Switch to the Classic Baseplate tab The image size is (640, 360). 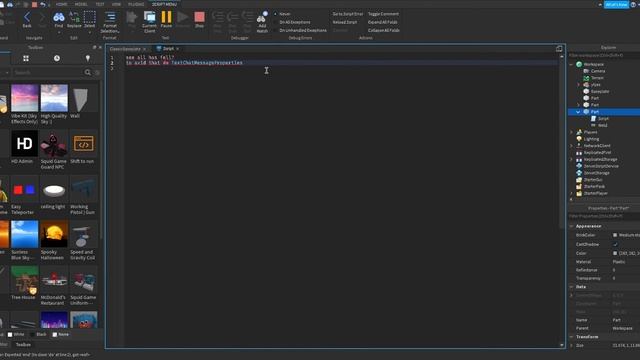coord(125,49)
